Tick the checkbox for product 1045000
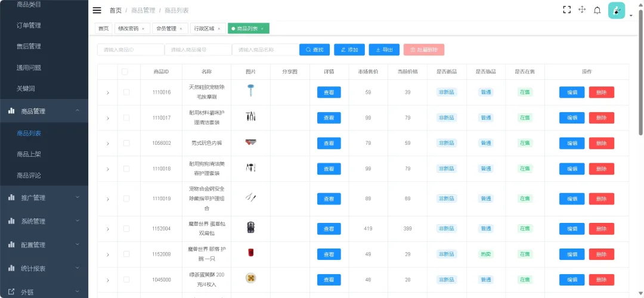 126,279
